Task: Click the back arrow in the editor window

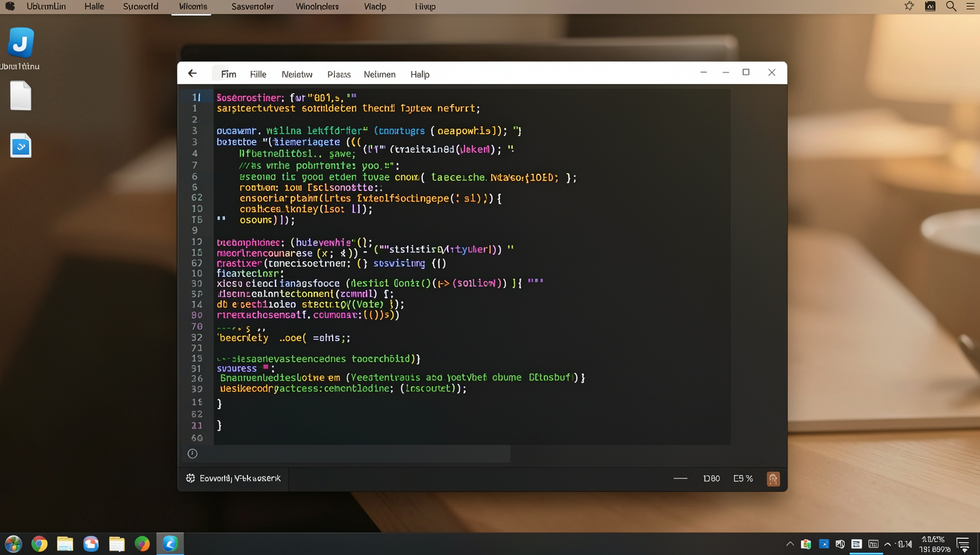Action: coord(192,74)
